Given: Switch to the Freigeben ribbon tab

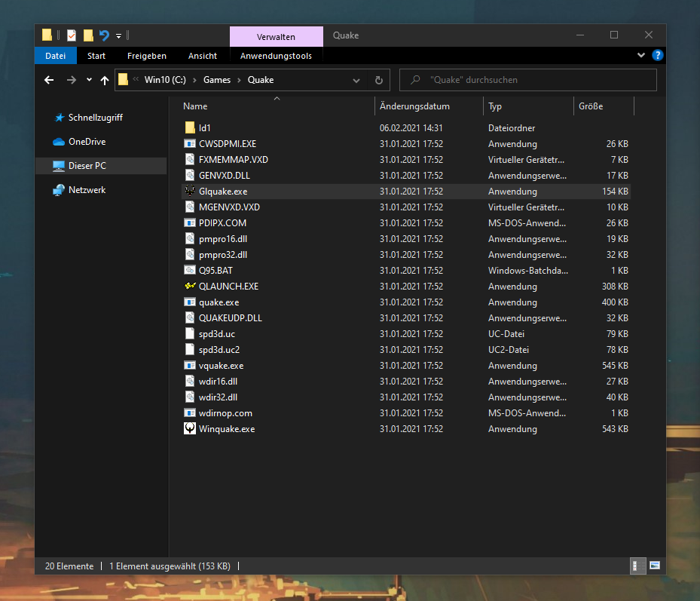Looking at the screenshot, I should [x=147, y=56].
